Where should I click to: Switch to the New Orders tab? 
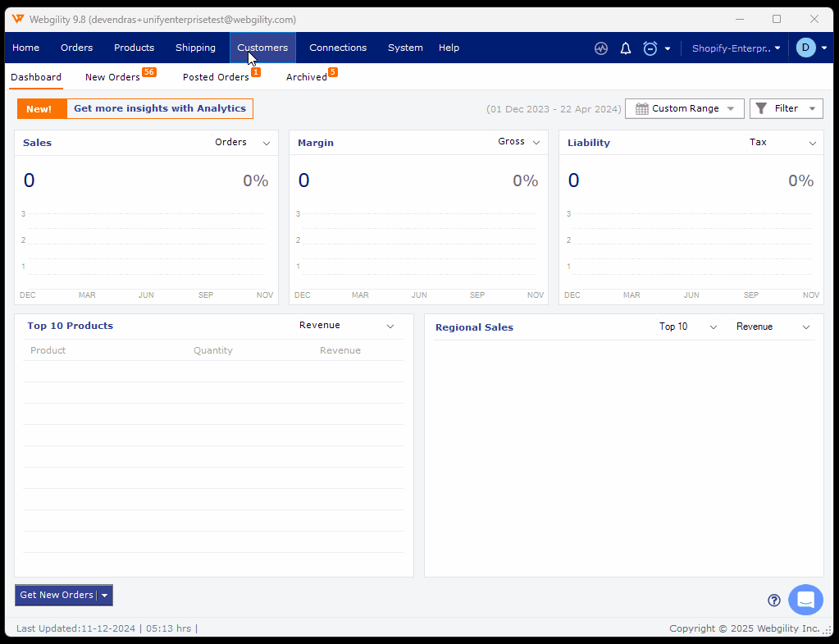(x=112, y=77)
